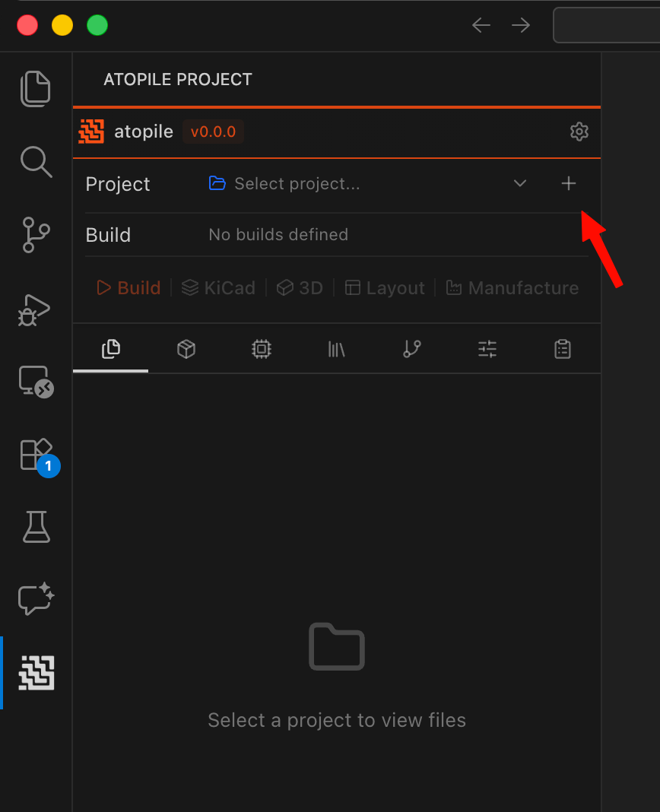This screenshot has width=660, height=812.
Task: Open the netlist panel tab
Action: tap(411, 349)
